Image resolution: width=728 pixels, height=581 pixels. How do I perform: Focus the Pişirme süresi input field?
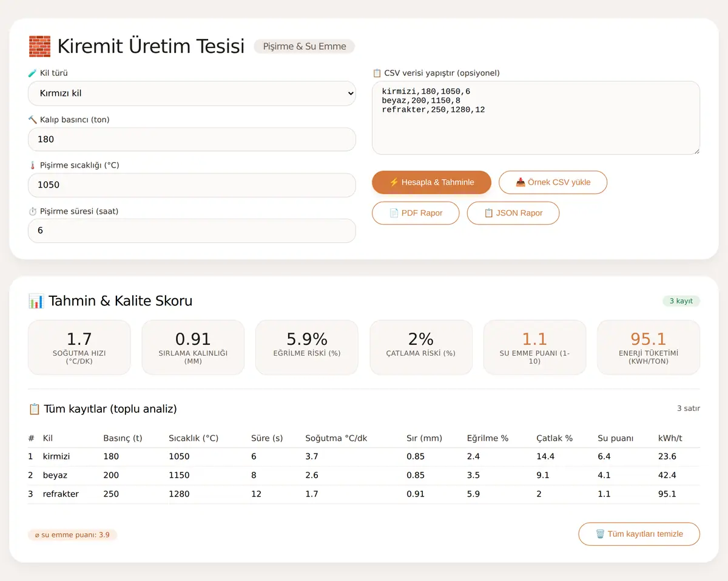coord(192,231)
